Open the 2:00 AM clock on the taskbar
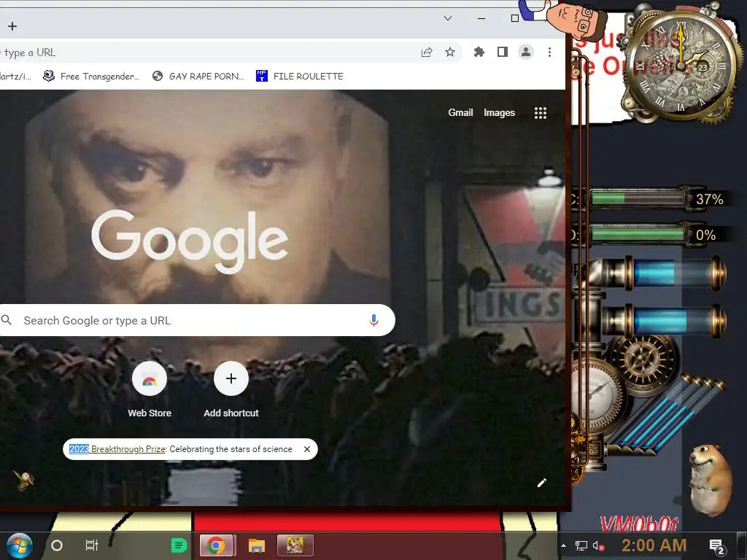This screenshot has height=560, width=747. (x=654, y=545)
